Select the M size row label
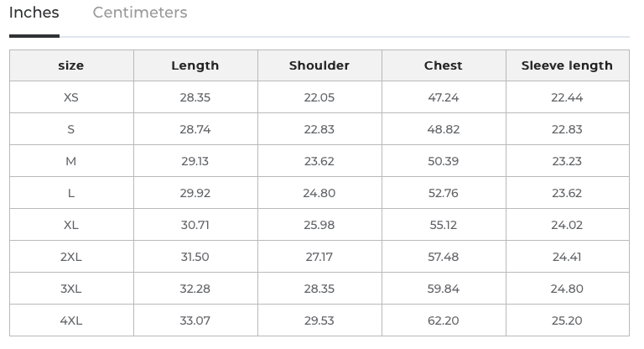The width and height of the screenshot is (644, 349). [71, 161]
